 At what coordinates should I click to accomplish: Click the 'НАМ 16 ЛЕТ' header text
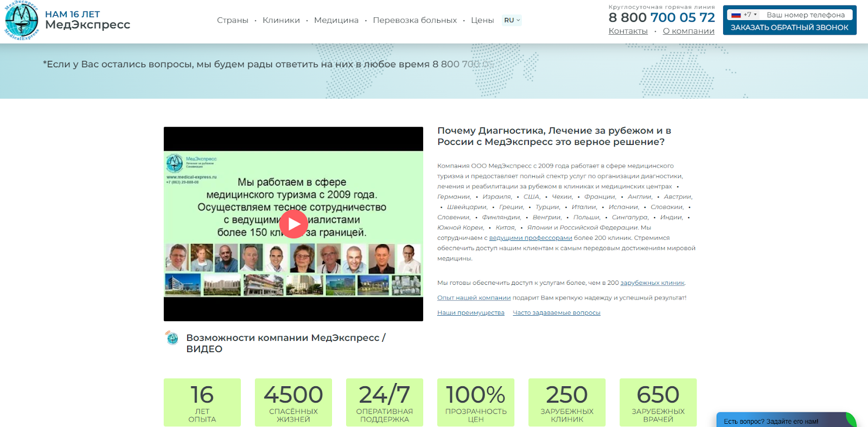pos(72,14)
